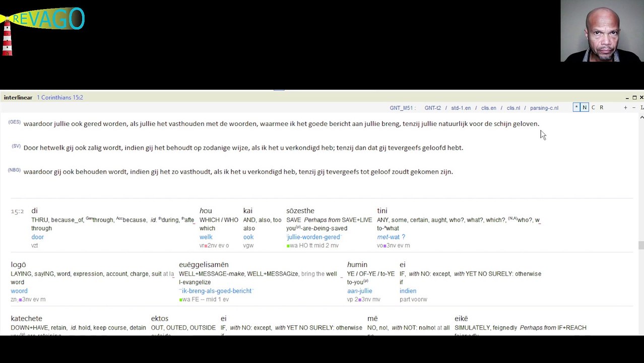Viewport: 644px width, 363px height.
Task: Click the NBG translation verse text
Action: (x=238, y=172)
